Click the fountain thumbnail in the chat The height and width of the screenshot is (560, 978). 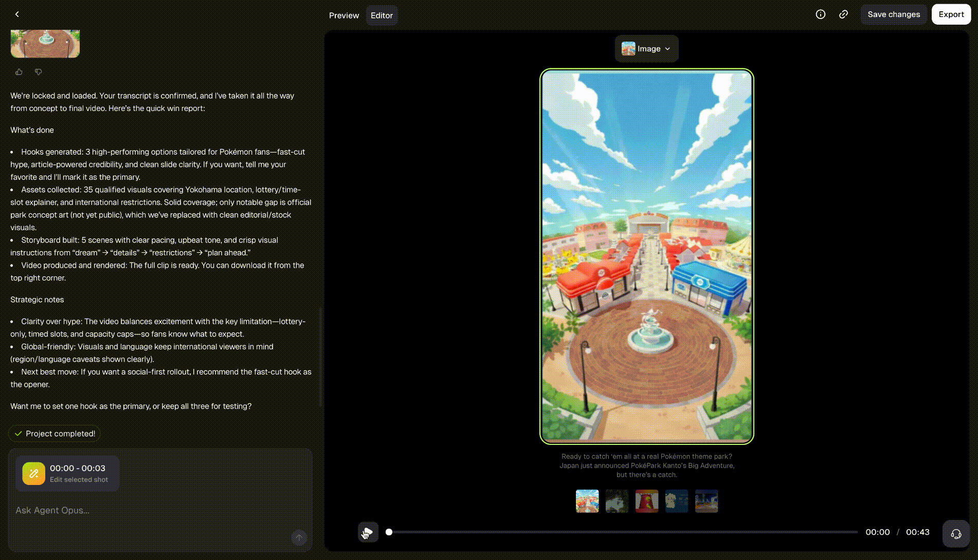point(45,43)
